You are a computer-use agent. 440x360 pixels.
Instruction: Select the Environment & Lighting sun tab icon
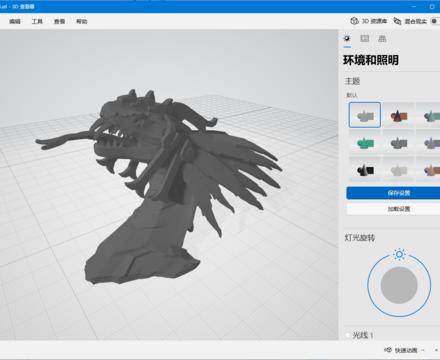tap(347, 38)
